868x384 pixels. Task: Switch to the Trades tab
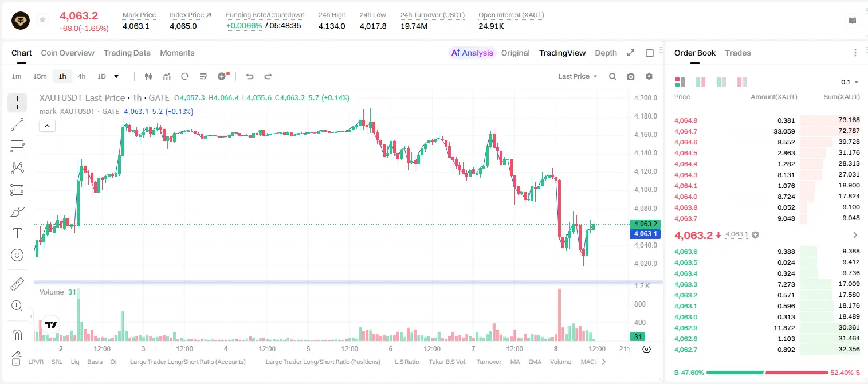tap(737, 53)
